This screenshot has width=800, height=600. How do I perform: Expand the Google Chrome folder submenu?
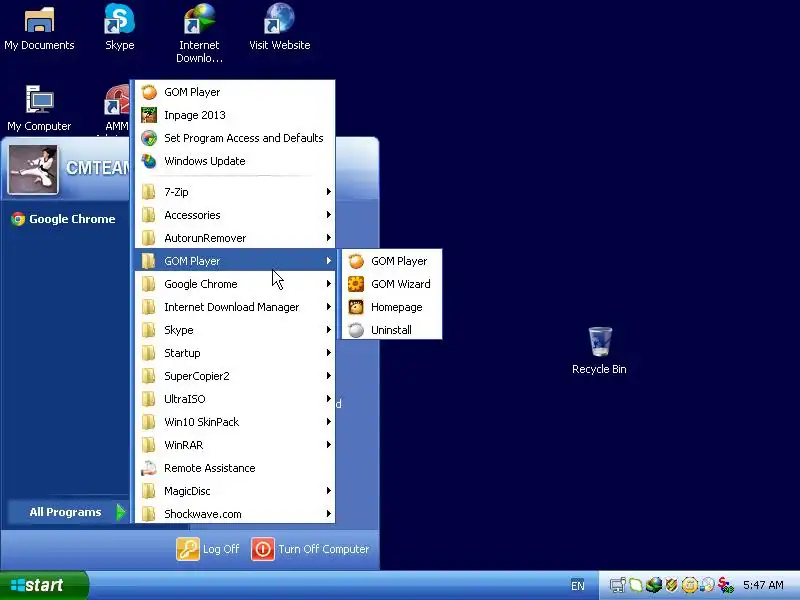coord(235,284)
